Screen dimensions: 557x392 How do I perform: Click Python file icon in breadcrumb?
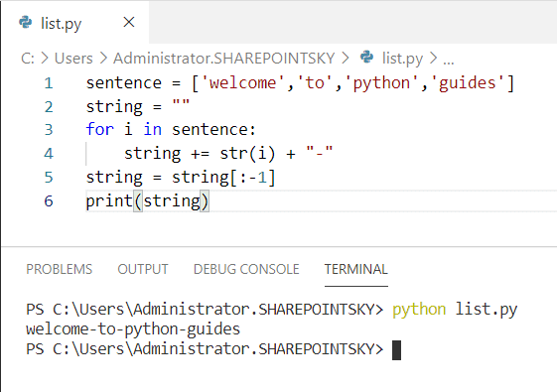pos(367,57)
